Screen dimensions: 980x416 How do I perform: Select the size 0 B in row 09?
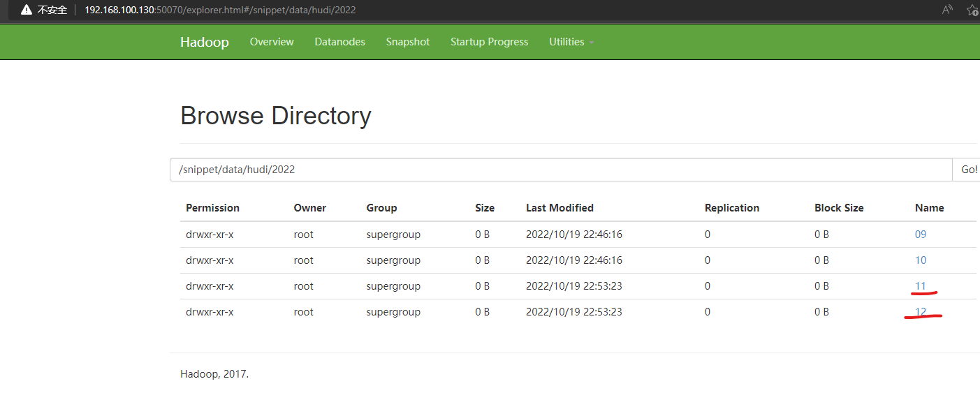[483, 235]
